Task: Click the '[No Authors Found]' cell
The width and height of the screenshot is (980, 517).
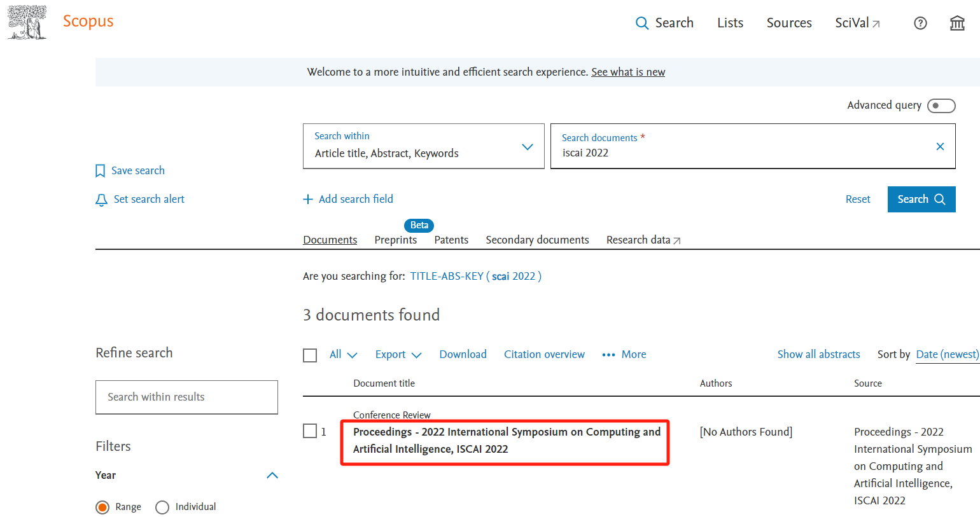Action: pyautogui.click(x=746, y=432)
